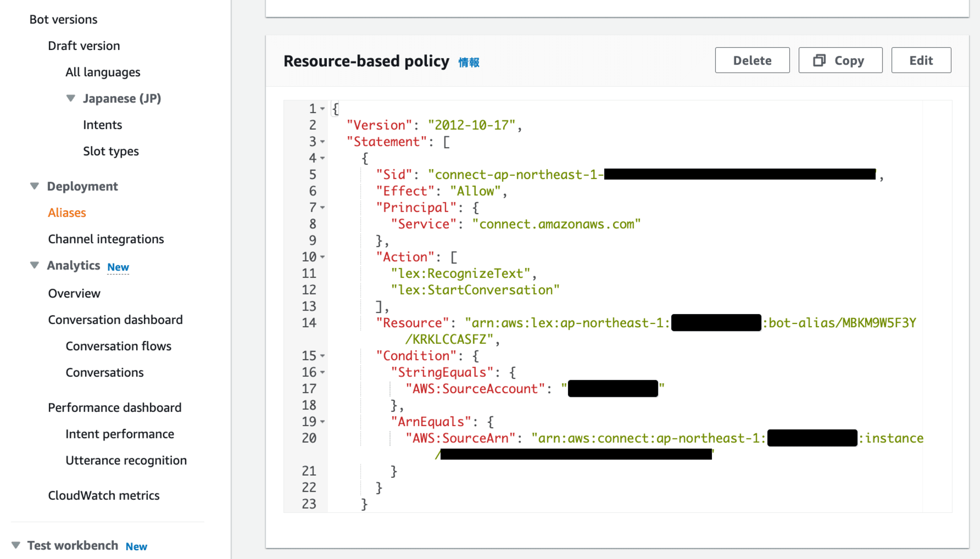The width and height of the screenshot is (980, 559).
Task: Click the New badge beside Analytics
Action: (118, 267)
